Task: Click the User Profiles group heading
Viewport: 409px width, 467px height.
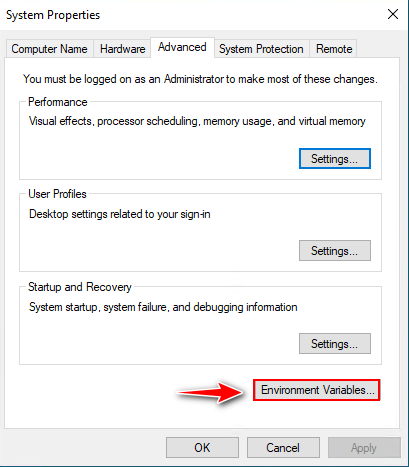Action: pyautogui.click(x=57, y=194)
